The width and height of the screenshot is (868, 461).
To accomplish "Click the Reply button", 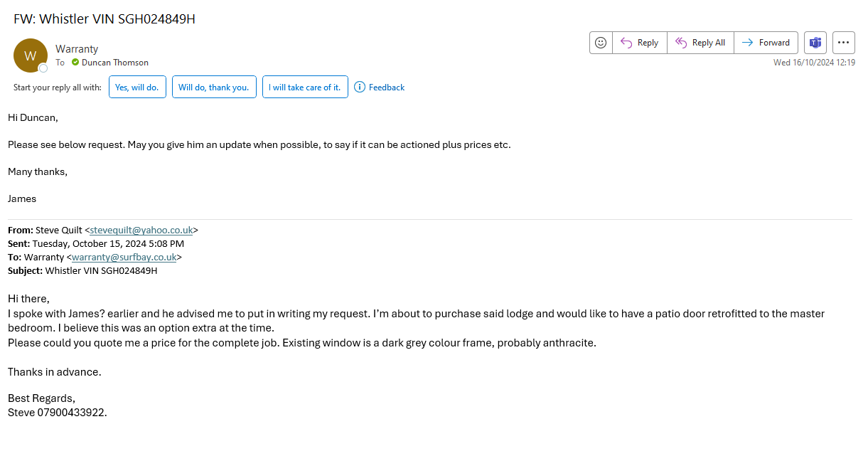I will 639,43.
